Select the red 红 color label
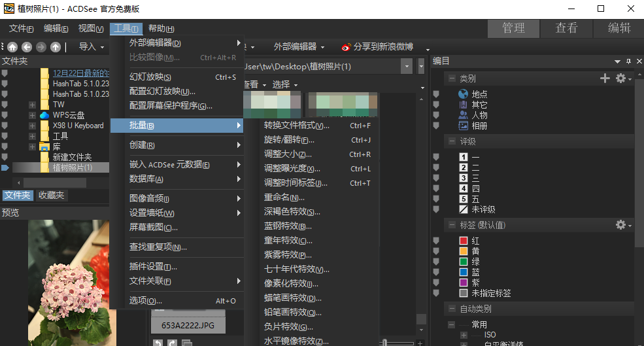The image size is (644, 346). click(464, 241)
